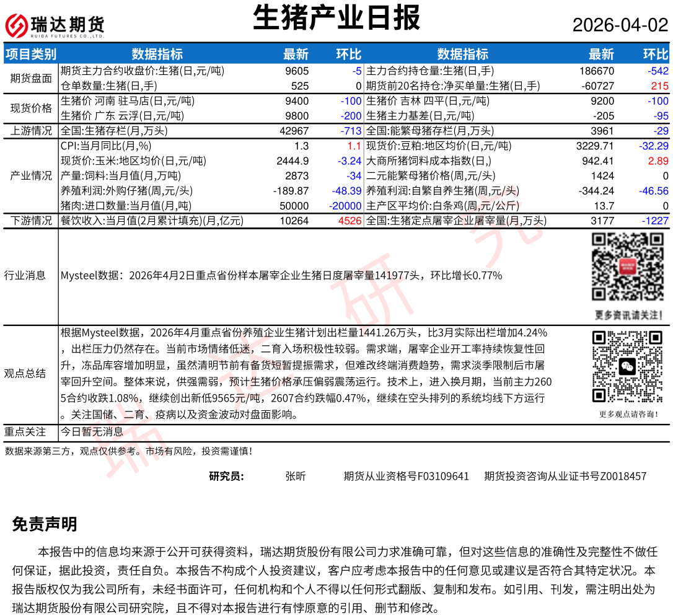Click the 生猪产业日报 report title
This screenshot has width=673, height=616.
pyautogui.click(x=336, y=18)
